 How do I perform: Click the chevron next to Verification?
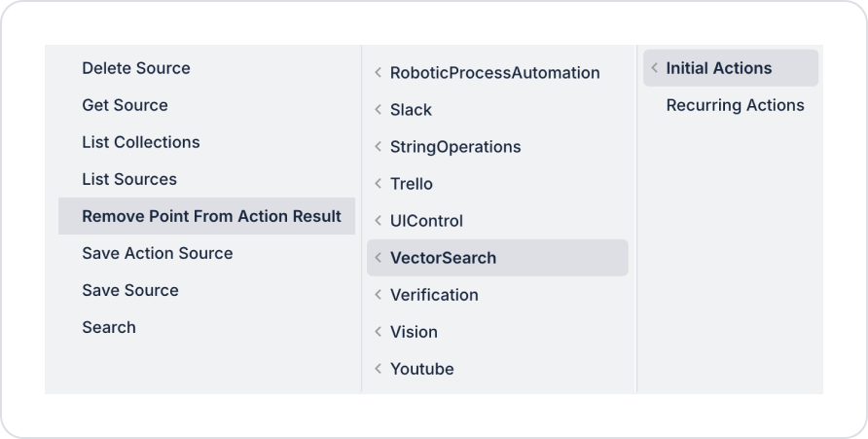(x=378, y=295)
